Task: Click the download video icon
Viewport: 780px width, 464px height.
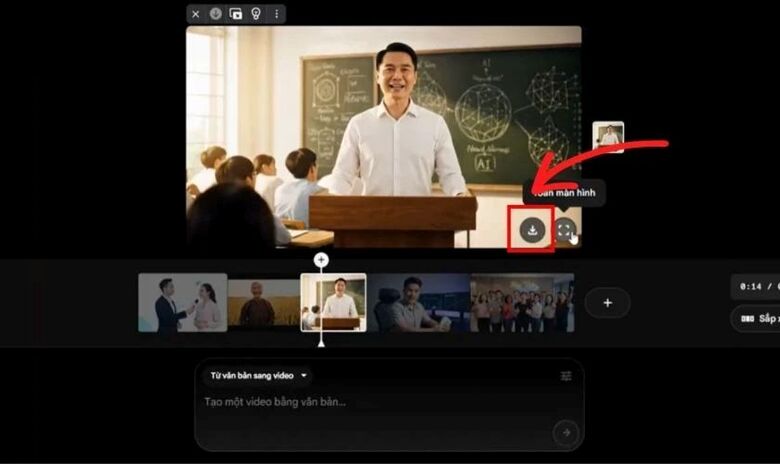Action: pos(533,230)
